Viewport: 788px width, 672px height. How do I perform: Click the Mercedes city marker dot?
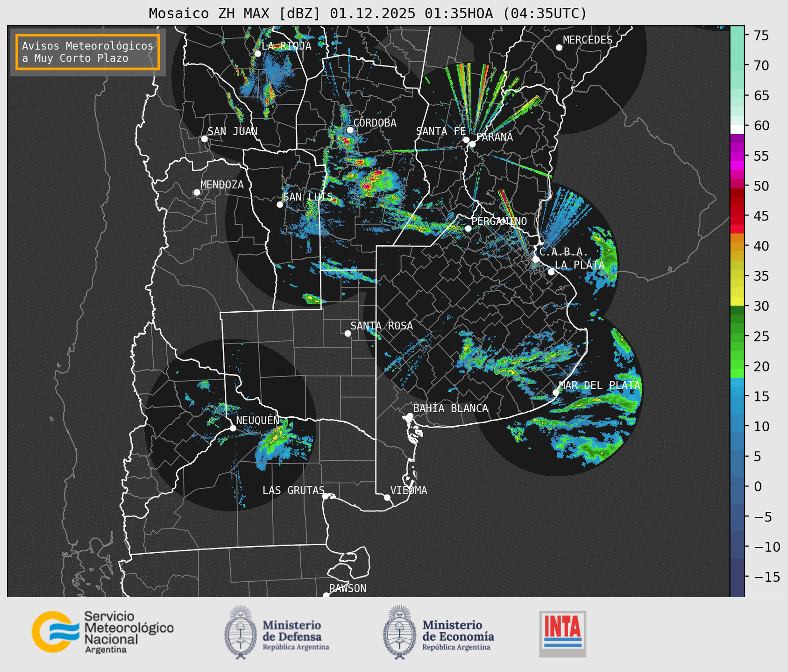559,48
